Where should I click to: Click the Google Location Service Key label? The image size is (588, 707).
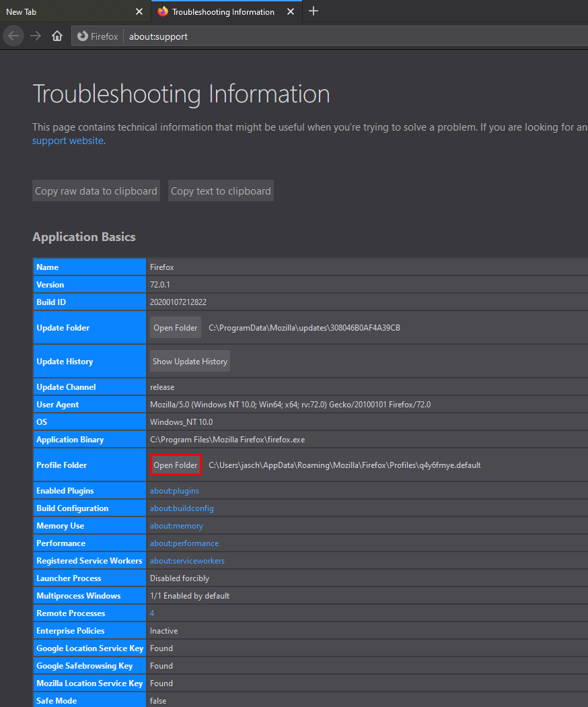click(89, 648)
